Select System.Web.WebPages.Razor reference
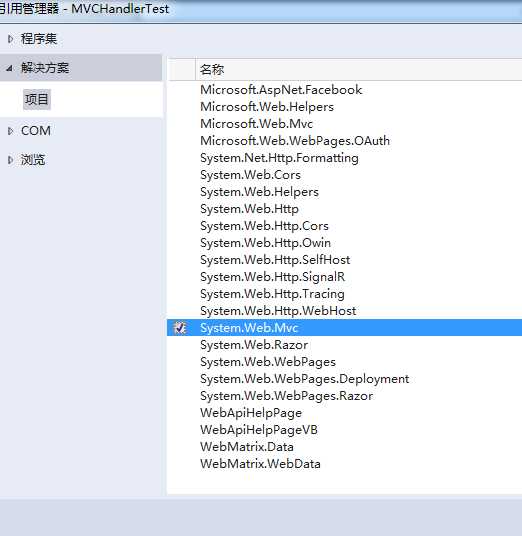This screenshot has height=536, width=522. pos(286,396)
